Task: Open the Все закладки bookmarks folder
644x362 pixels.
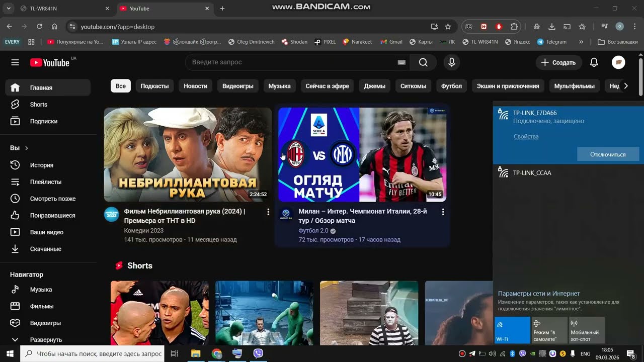Action: coord(617,42)
